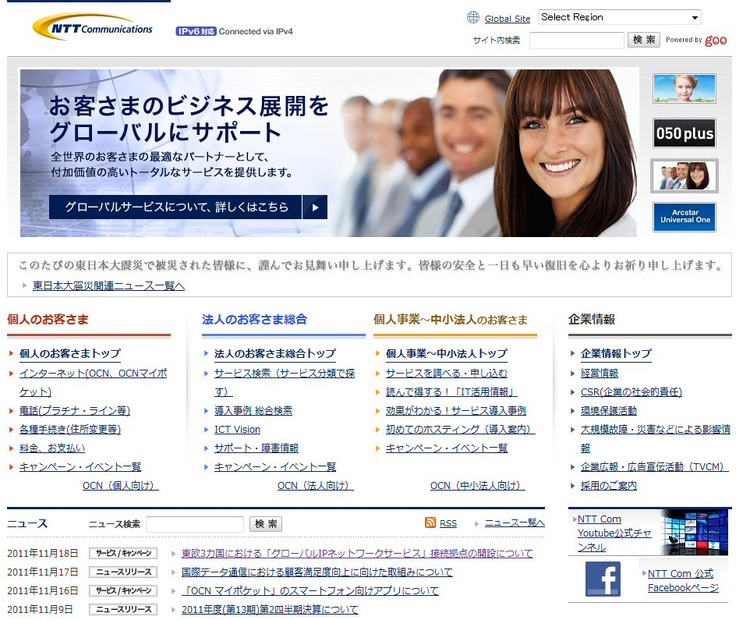Open 各種手続き(住所変更等) link

tap(70, 429)
